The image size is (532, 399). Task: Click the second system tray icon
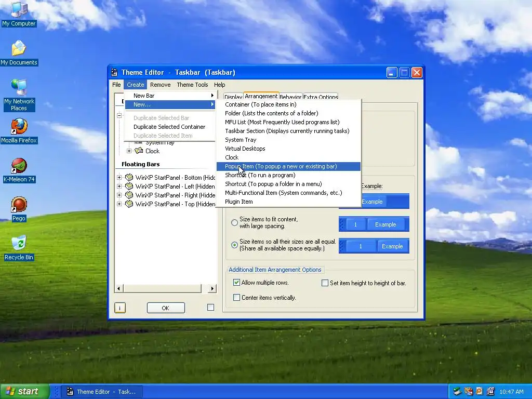tap(469, 392)
